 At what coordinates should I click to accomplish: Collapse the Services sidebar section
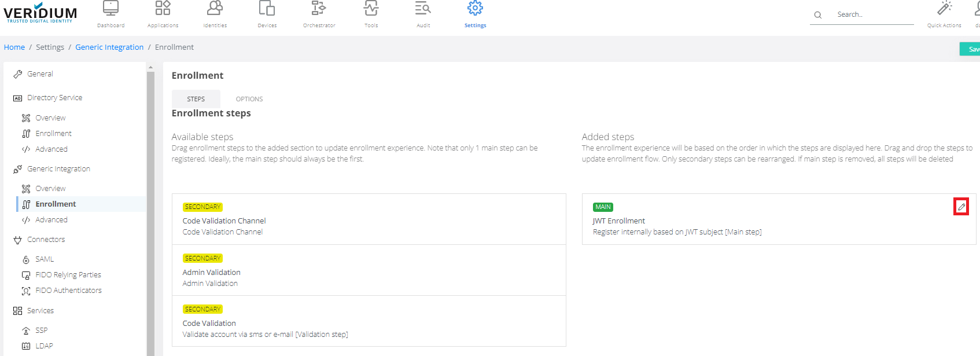click(40, 311)
